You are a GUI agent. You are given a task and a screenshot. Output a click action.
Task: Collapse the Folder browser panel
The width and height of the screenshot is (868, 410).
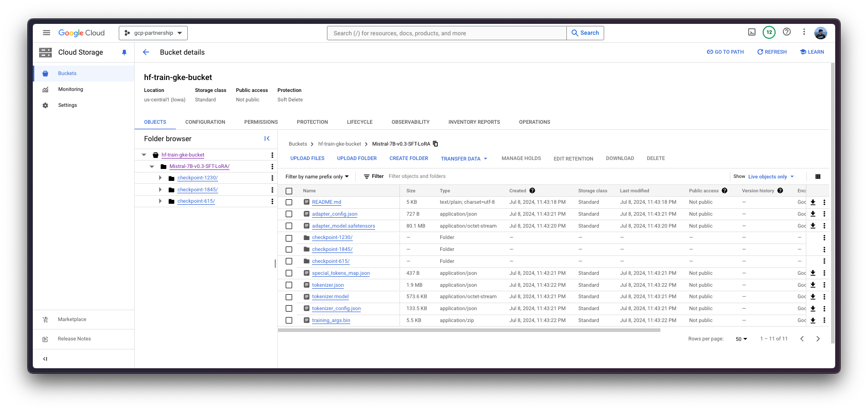[267, 139]
